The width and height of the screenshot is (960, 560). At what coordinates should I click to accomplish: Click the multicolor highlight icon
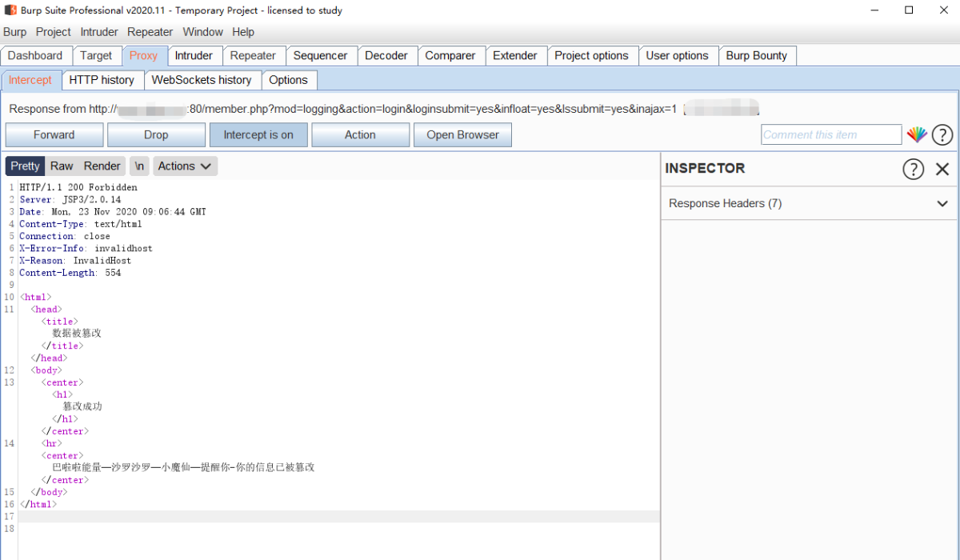tap(916, 134)
